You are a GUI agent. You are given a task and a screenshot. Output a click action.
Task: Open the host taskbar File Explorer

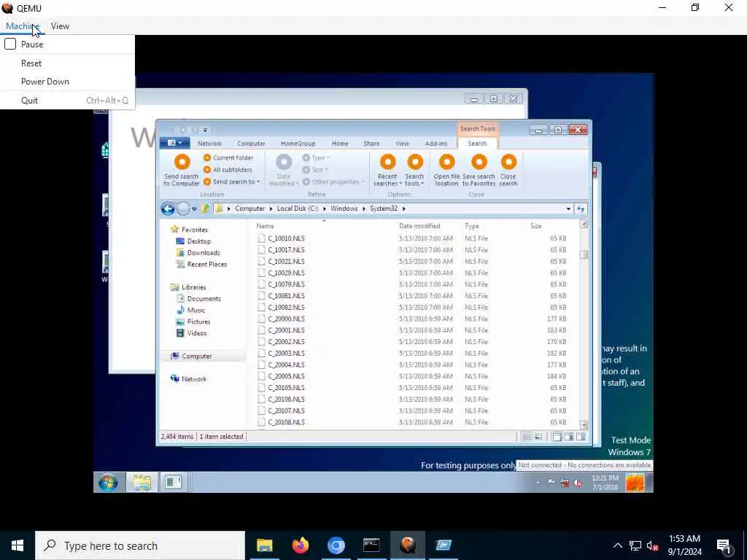point(264,545)
